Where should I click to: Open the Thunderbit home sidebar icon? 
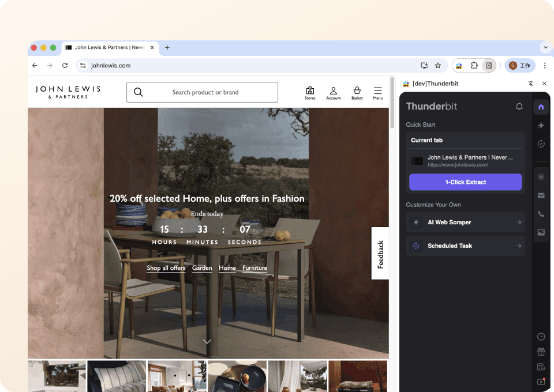point(541,107)
